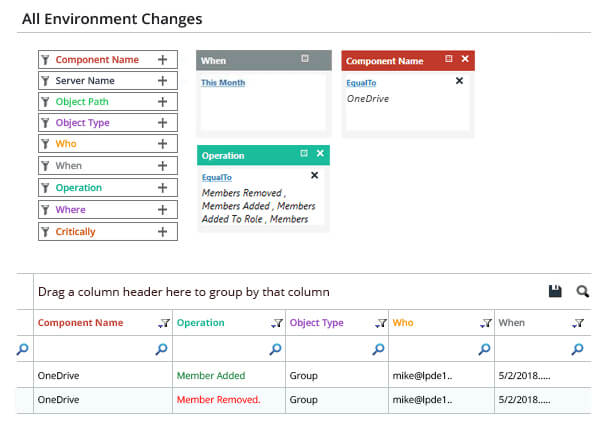Collapse the When filter card using square icon

pos(305,59)
